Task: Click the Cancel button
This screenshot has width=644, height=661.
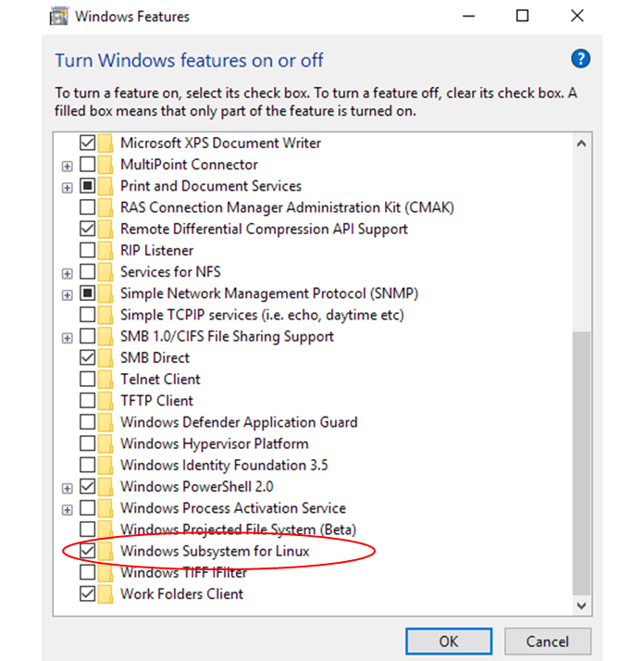Action: pos(548,642)
